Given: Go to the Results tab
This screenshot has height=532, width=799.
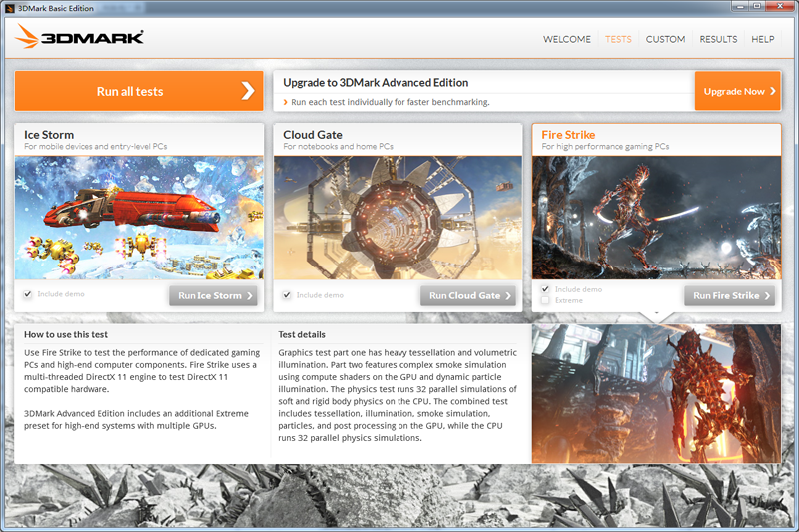Looking at the screenshot, I should pyautogui.click(x=718, y=40).
